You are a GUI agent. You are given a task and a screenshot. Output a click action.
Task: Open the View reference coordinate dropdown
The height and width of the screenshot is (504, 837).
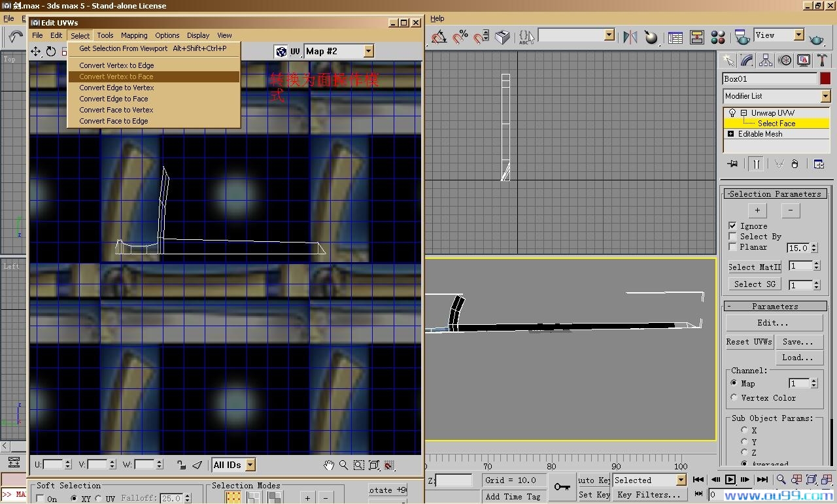point(798,35)
